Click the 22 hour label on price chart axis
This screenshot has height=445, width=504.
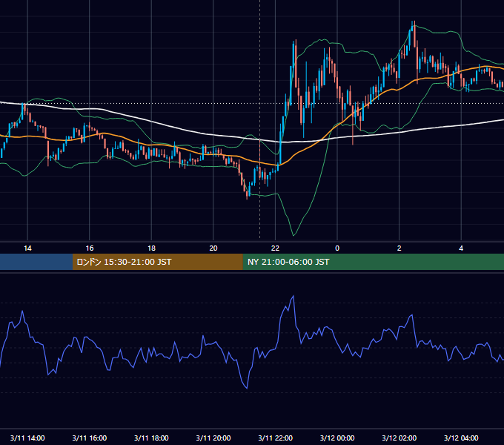click(x=275, y=248)
